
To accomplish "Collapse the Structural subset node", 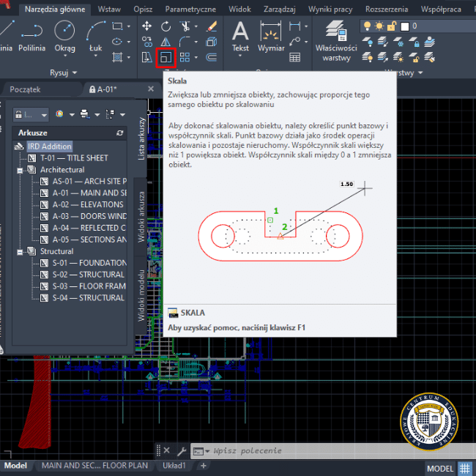I will tap(20, 252).
